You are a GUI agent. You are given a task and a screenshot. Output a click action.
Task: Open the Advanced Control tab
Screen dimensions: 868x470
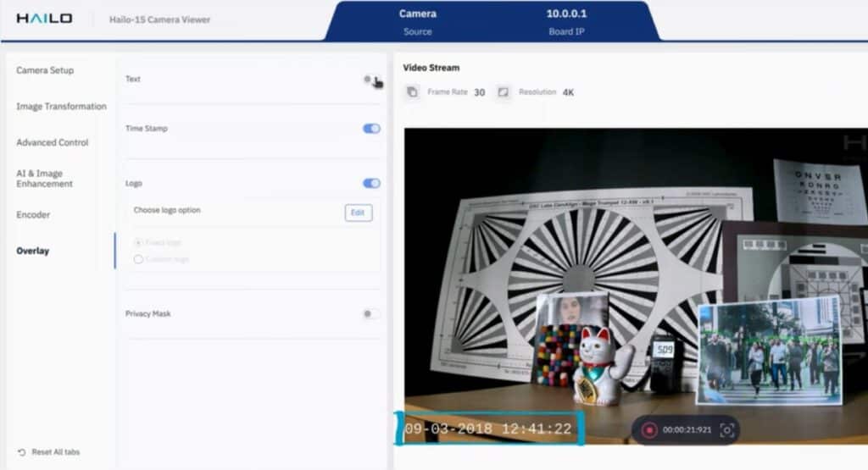pos(53,142)
